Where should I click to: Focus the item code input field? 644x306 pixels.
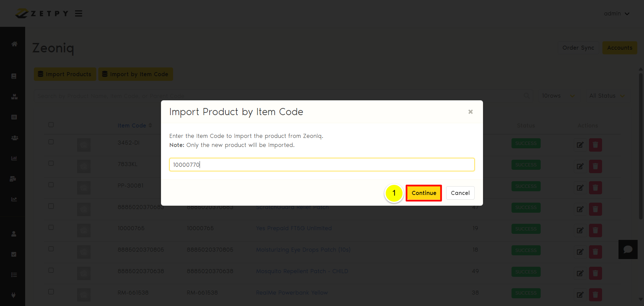click(322, 165)
